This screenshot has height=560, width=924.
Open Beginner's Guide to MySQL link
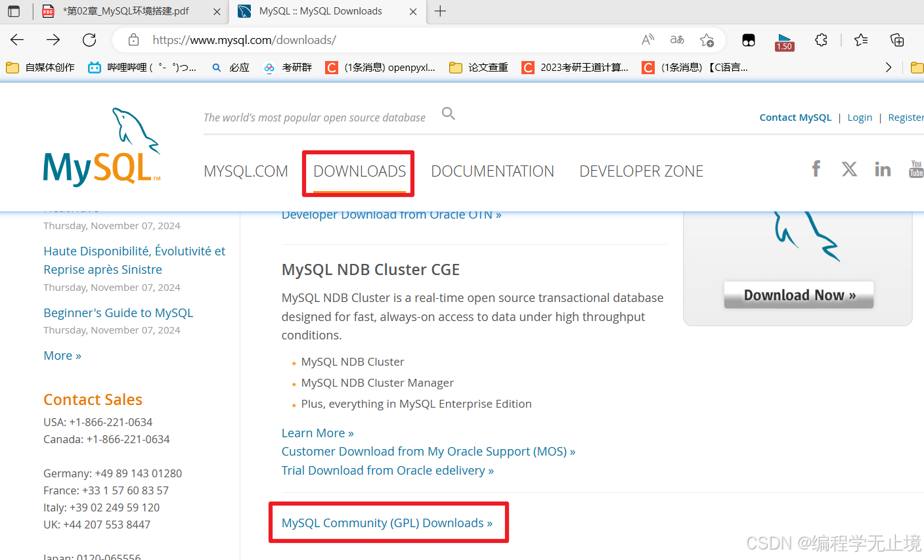click(118, 312)
